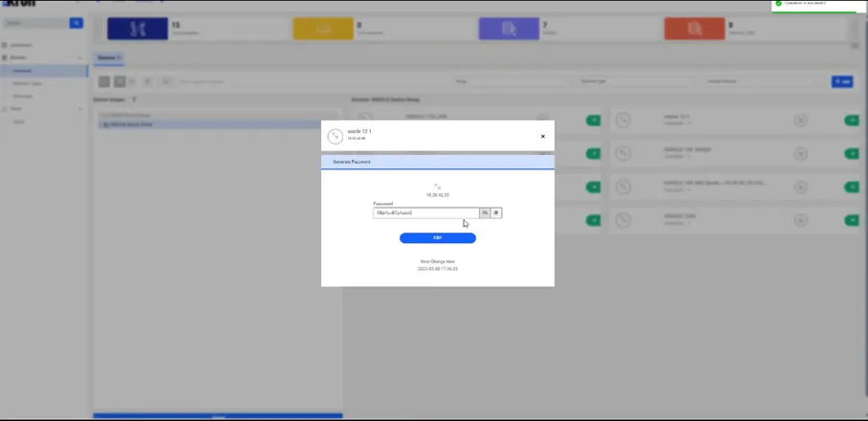868x421 pixels.
Task: Focus the sidebar search box
Action: pyautogui.click(x=35, y=23)
